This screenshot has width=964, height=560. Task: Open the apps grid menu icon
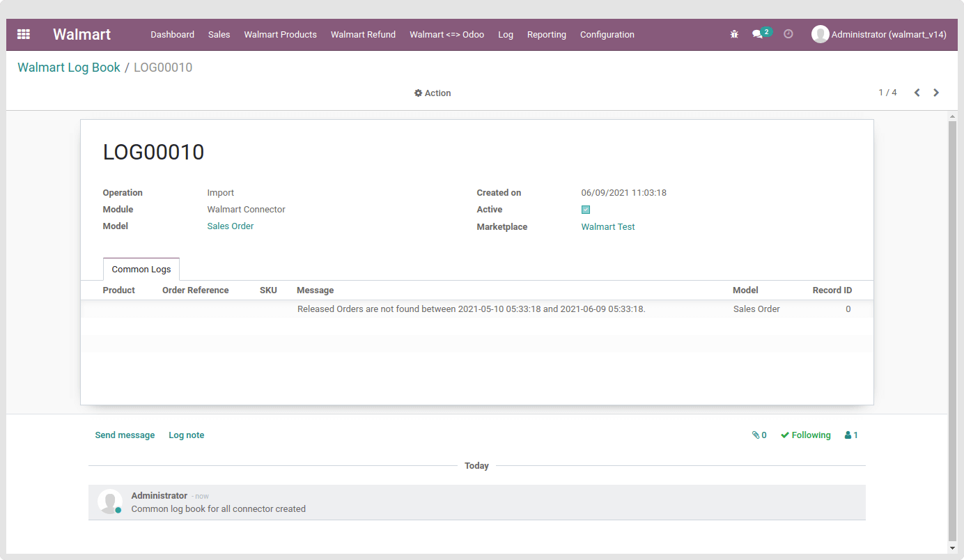[24, 34]
